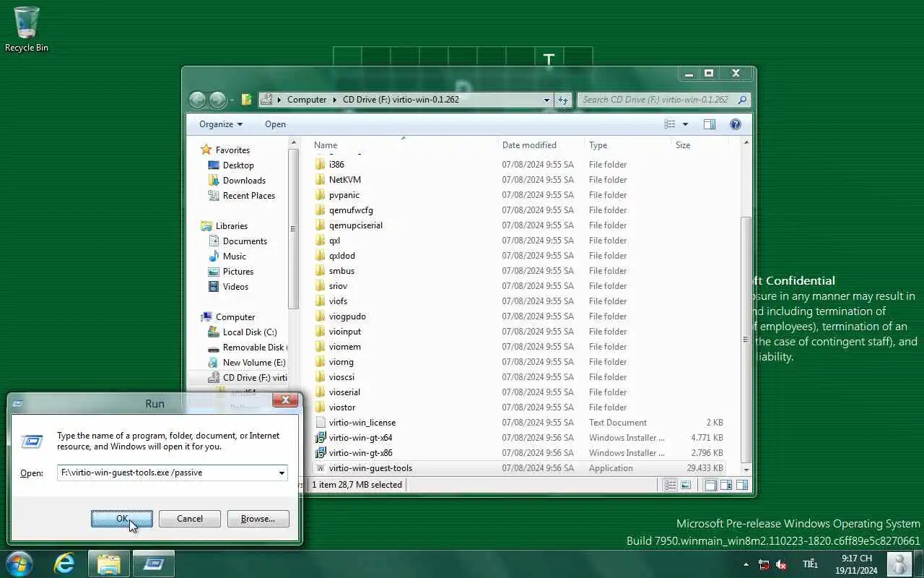Viewport: 924px width, 578px height.
Task: Open the Recycle Bin desktop icon
Action: point(27,29)
